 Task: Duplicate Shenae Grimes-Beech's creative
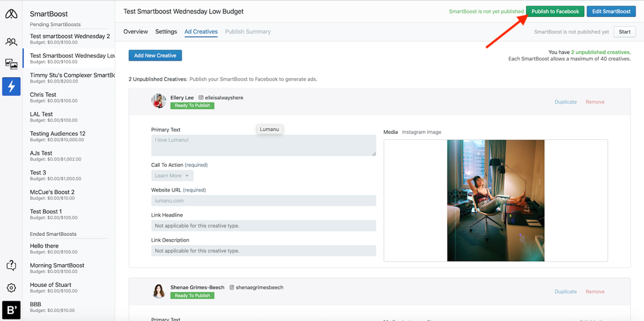(565, 291)
